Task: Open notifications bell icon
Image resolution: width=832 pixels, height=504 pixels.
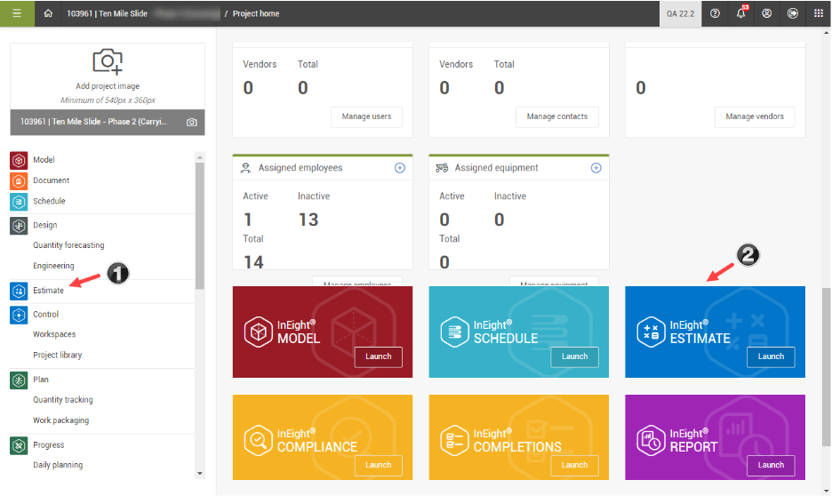Action: [x=740, y=13]
